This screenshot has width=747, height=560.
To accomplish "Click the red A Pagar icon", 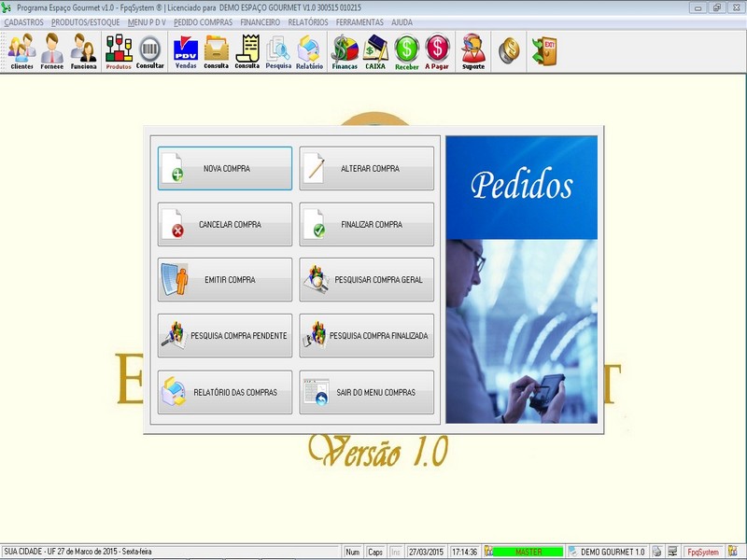I will [x=437, y=51].
